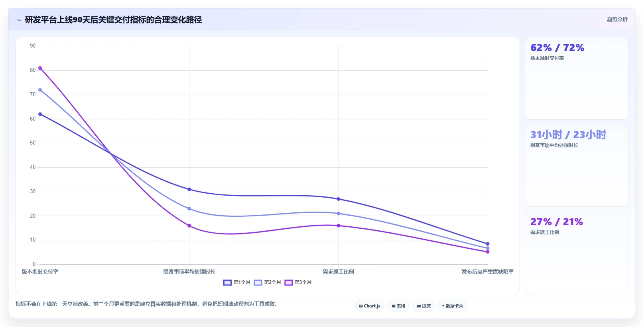Click the x-axis label 阻塞事项平均处理时长
The height and width of the screenshot is (327, 644).
tap(189, 272)
